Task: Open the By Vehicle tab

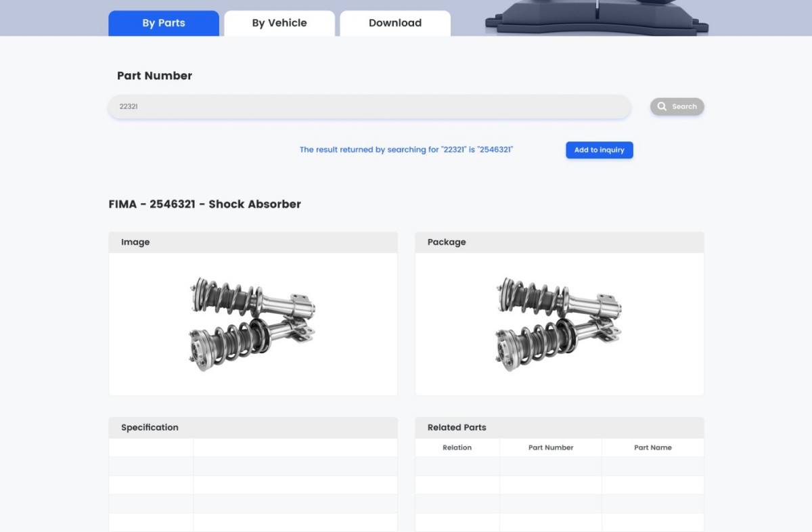Action: pyautogui.click(x=279, y=23)
